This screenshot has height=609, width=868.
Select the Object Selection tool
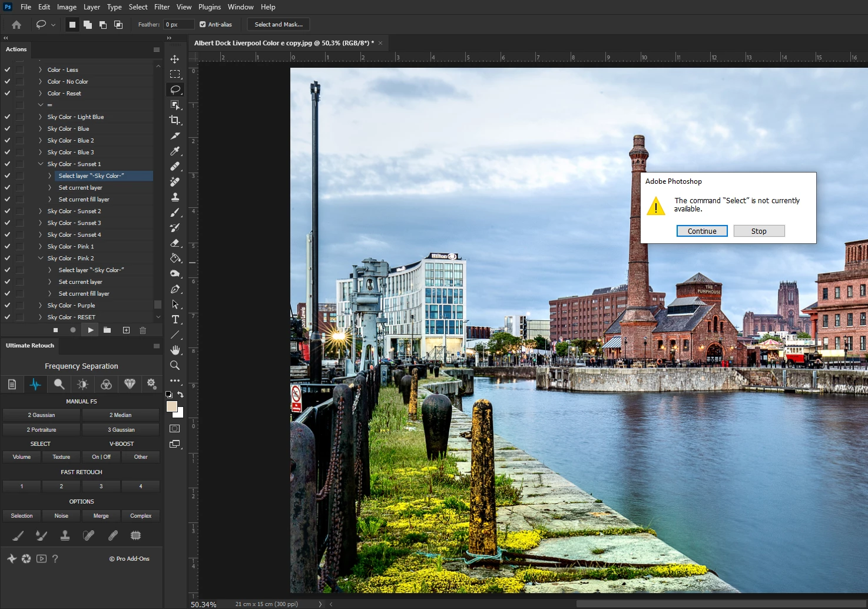pos(175,105)
